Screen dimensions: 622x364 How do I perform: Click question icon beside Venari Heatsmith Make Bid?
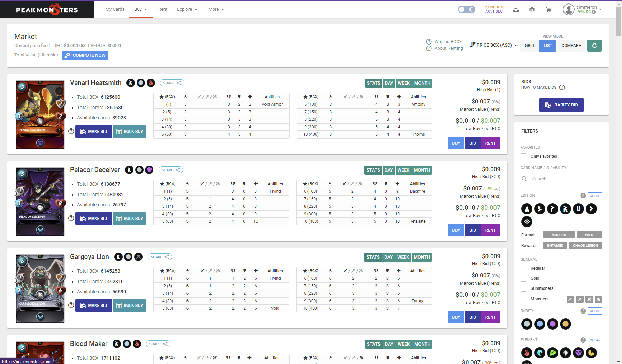pos(71,131)
